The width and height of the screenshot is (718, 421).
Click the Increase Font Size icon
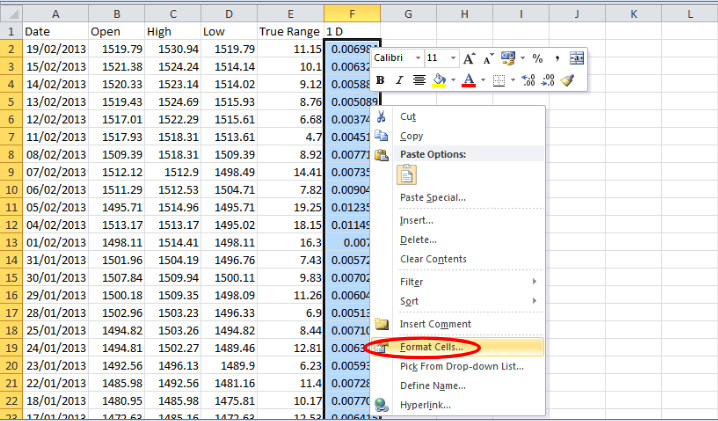[469, 59]
